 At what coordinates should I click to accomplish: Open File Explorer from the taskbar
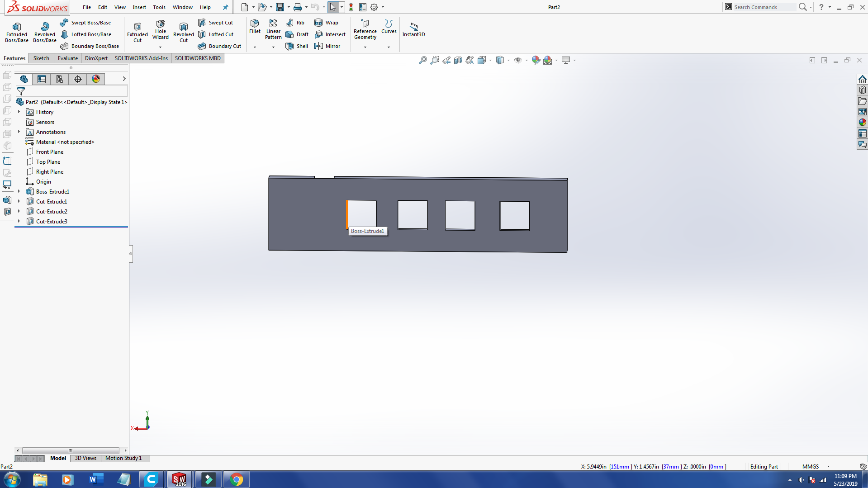point(40,479)
